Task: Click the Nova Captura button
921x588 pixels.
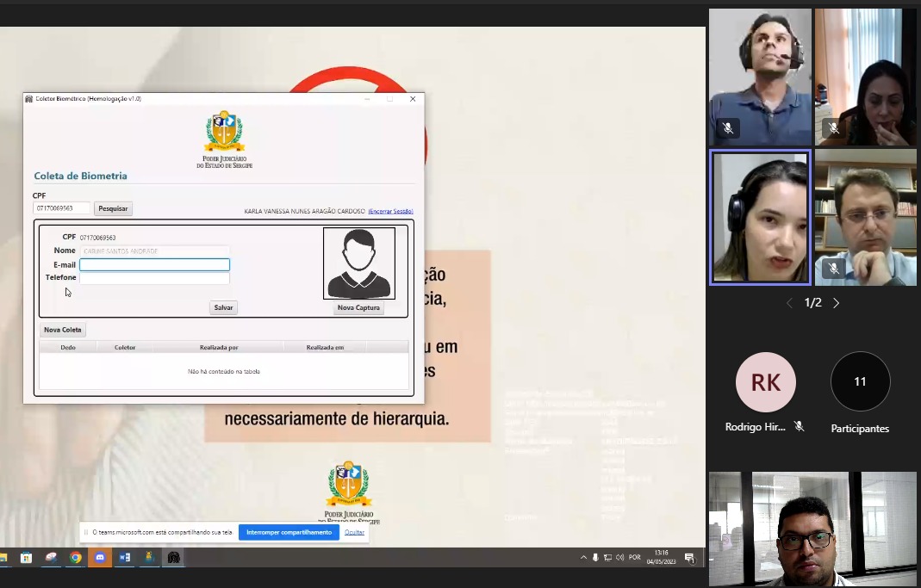Action: click(358, 308)
